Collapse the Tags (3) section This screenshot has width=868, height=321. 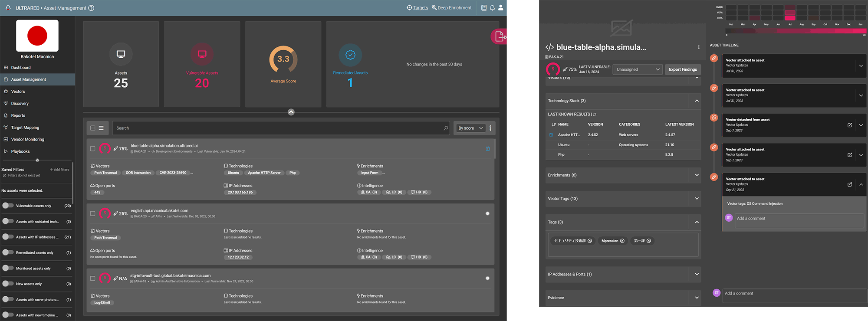tap(697, 222)
